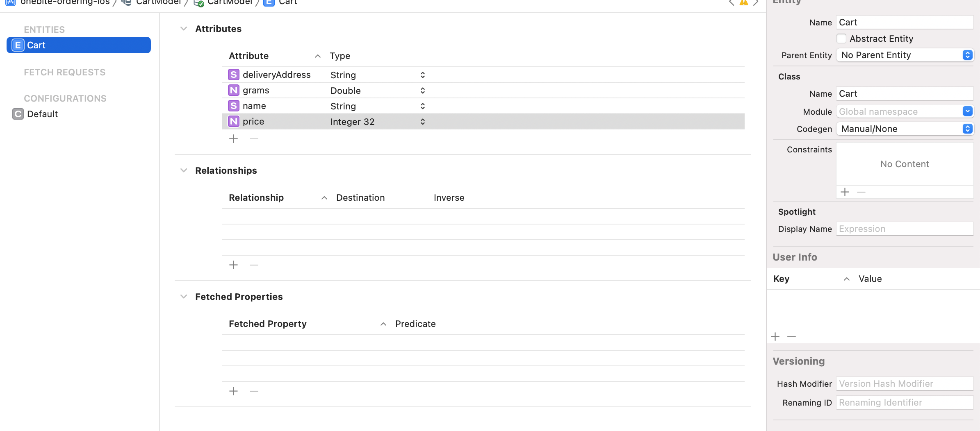Image resolution: width=980 pixels, height=431 pixels.
Task: Click the CartModel version breadcrumb icon
Action: [199, 3]
